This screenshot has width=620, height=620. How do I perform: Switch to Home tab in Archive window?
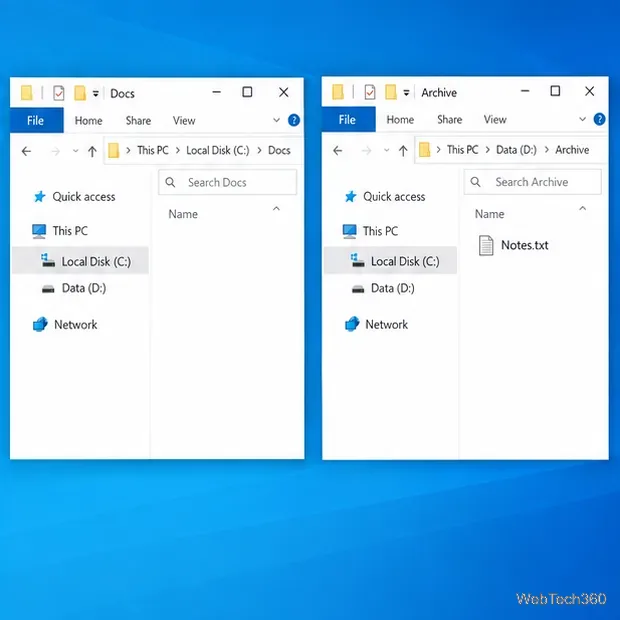tap(400, 120)
